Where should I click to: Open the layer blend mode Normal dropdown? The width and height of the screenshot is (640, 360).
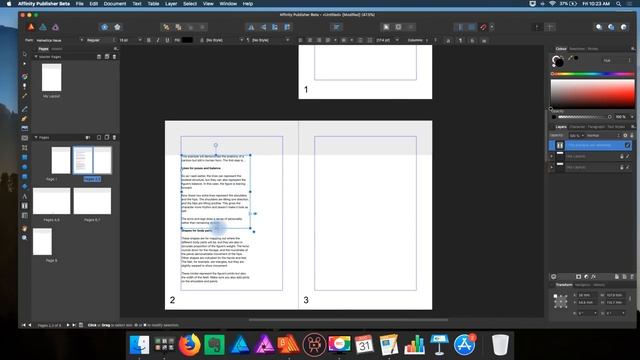[x=603, y=136]
